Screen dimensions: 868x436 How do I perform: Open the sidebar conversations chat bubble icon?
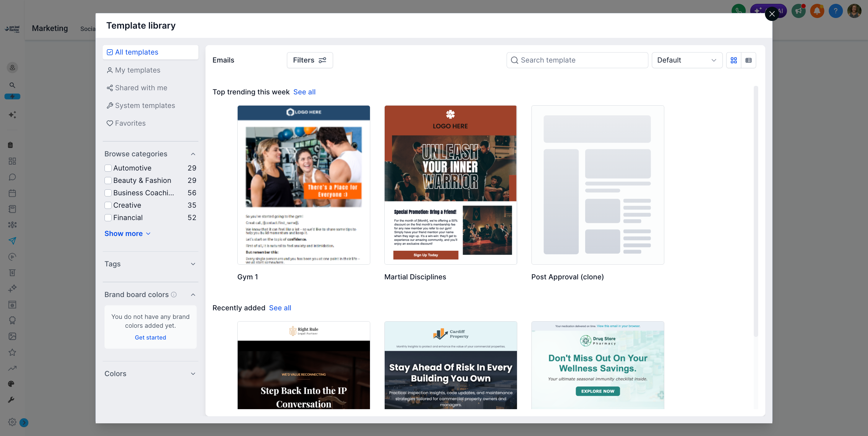coord(12,177)
